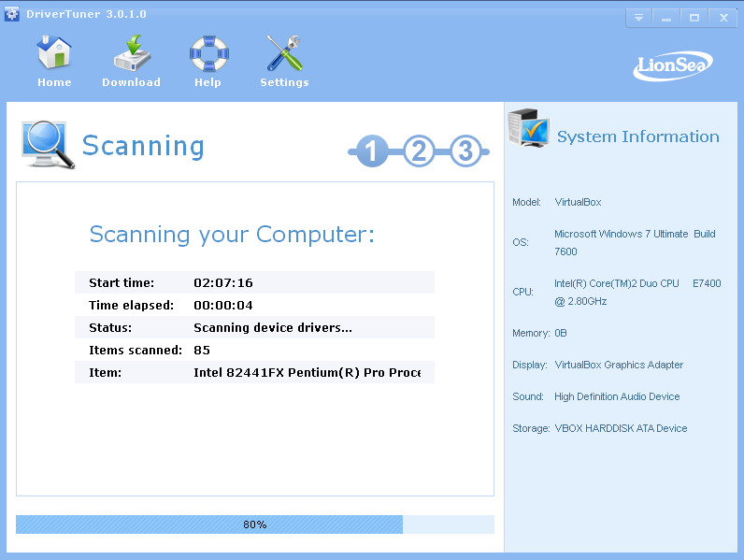The width and height of the screenshot is (744, 560).
Task: Maximize the DriverTuner window
Action: (694, 18)
